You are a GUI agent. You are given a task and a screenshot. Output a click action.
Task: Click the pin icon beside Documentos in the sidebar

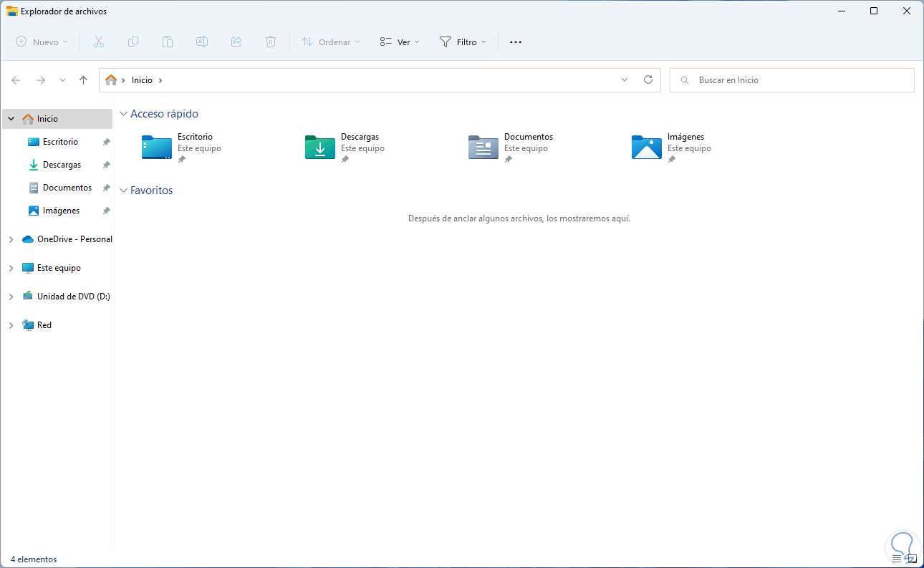point(106,188)
